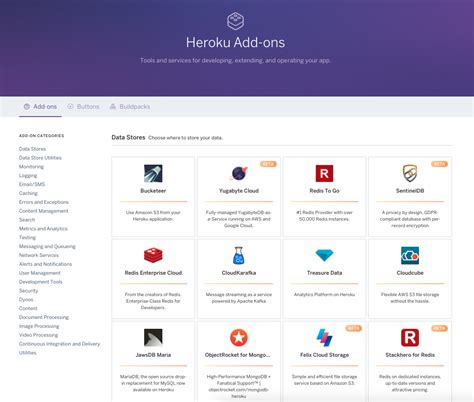Image resolution: width=474 pixels, height=402 pixels.
Task: Open the JawsDB Maria add-on card
Action: (153, 361)
